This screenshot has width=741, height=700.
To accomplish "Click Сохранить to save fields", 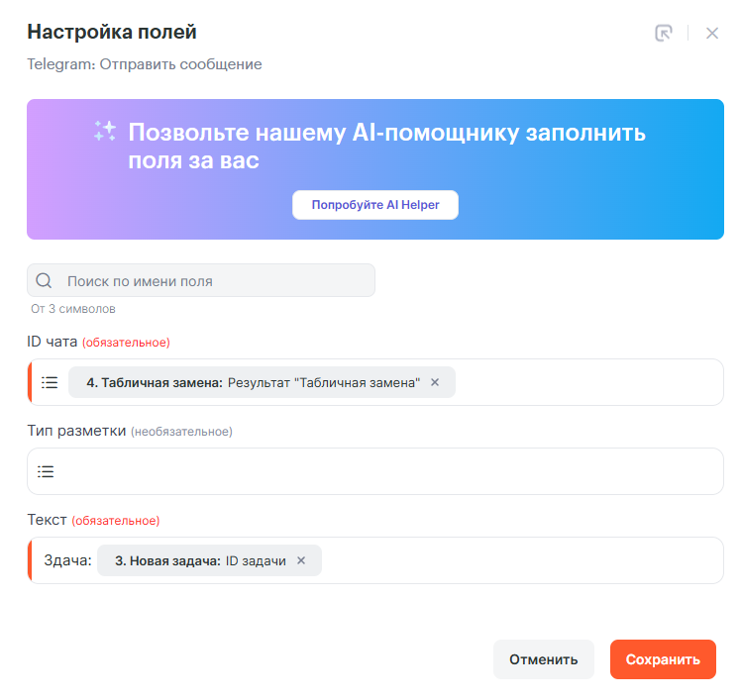I will click(x=663, y=659).
